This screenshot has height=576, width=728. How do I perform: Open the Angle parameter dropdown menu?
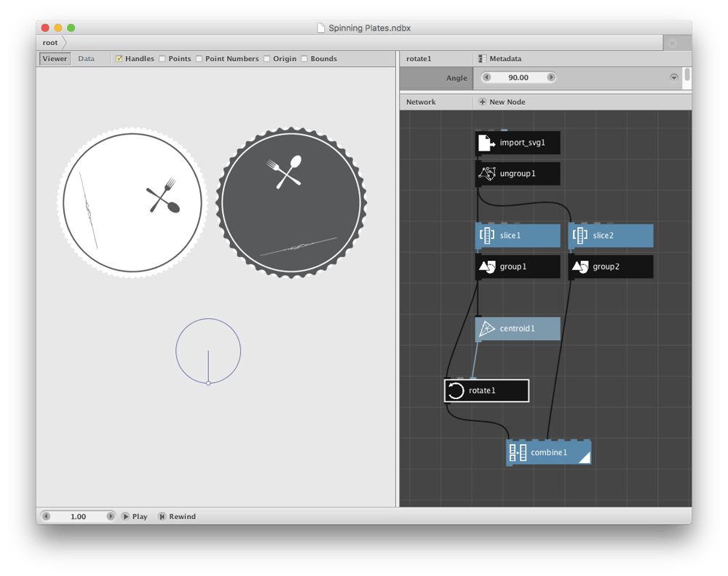673,78
